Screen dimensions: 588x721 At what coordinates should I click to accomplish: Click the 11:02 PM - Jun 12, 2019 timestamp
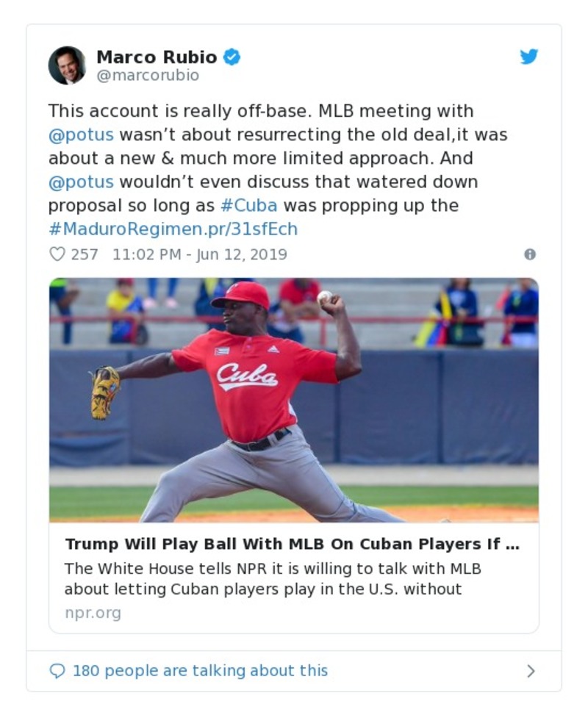tap(199, 254)
